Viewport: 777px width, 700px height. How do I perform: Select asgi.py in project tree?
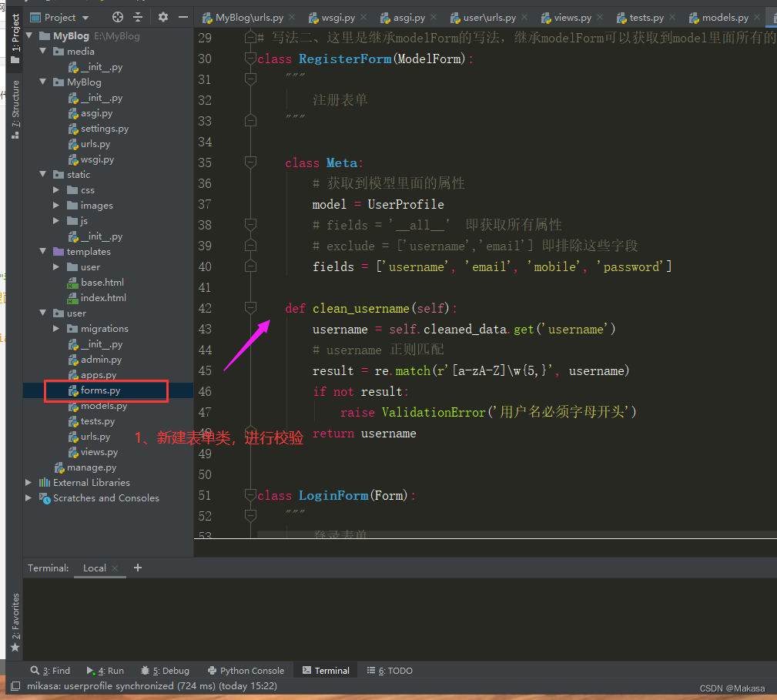click(x=91, y=113)
